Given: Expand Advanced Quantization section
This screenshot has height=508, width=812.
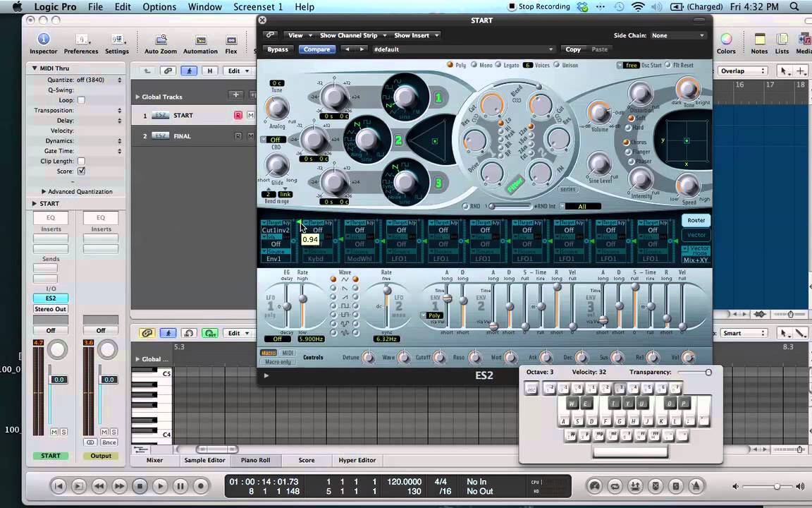Looking at the screenshot, I should point(44,191).
